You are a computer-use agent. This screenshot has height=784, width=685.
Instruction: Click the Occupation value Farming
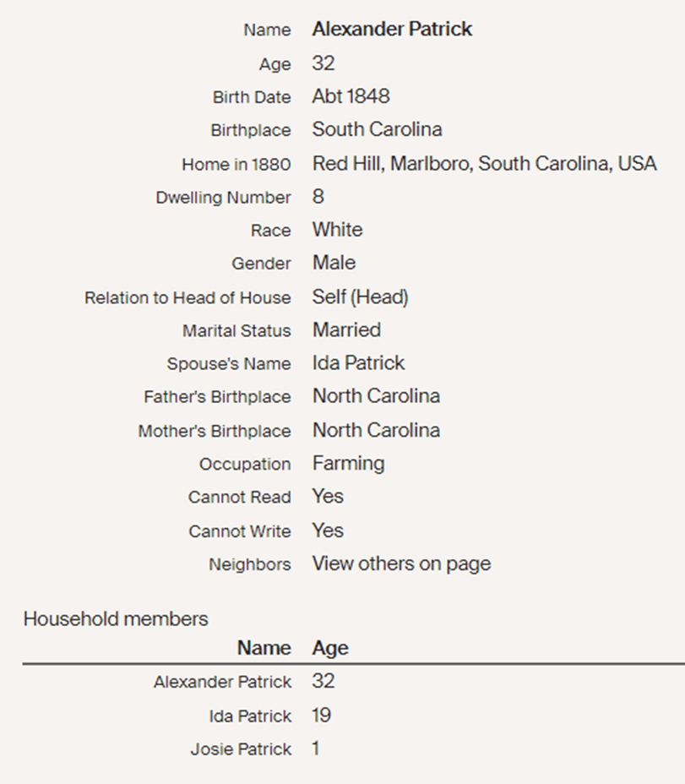click(x=348, y=463)
